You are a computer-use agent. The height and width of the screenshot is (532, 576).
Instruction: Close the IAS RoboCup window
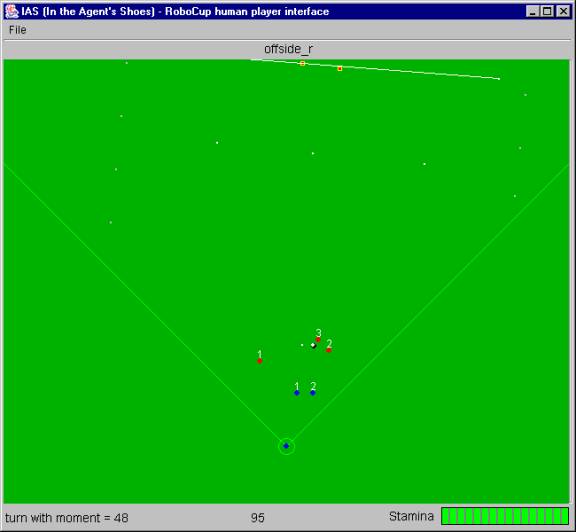563,11
